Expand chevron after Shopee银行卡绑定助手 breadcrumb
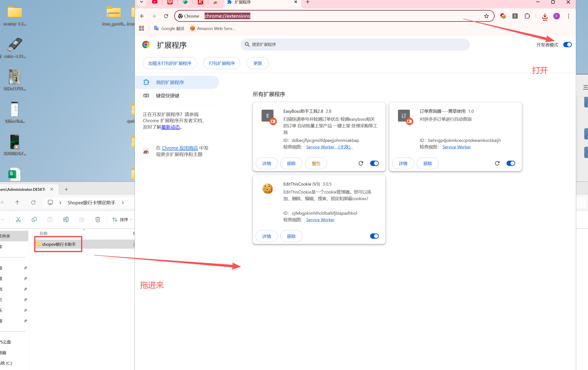 point(123,203)
